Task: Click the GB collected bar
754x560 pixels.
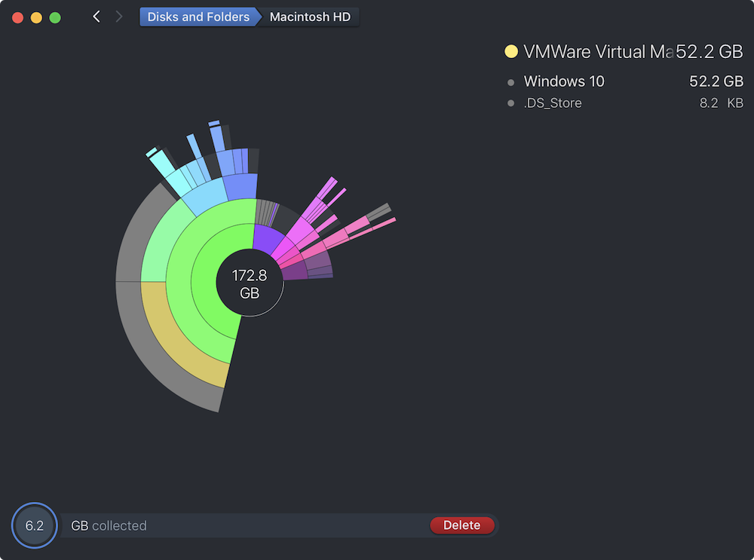Action: coord(249,525)
